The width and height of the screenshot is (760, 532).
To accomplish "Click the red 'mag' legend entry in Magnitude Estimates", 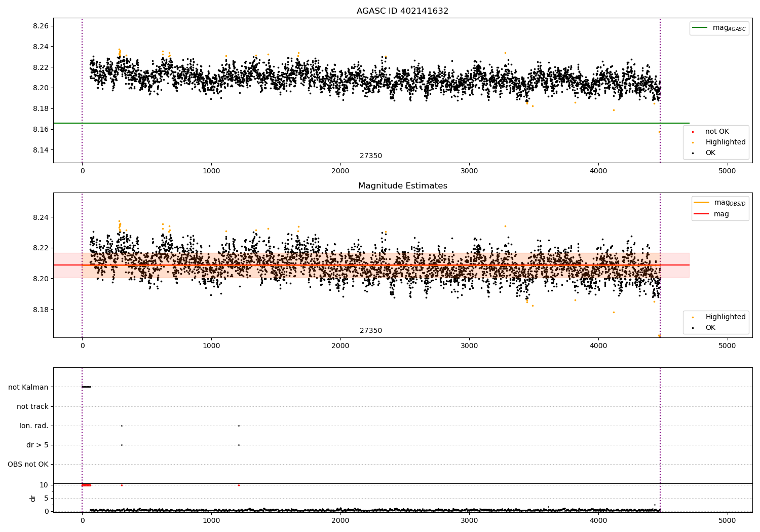I will (721, 214).
